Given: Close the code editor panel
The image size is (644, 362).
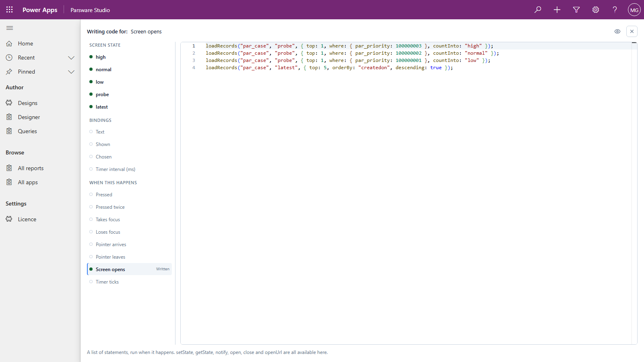Looking at the screenshot, I should pyautogui.click(x=632, y=31).
